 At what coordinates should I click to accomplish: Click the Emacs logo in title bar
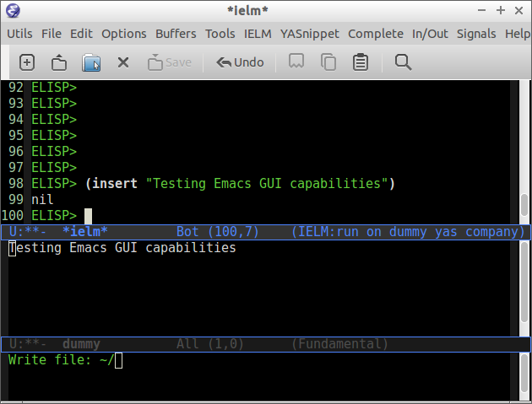pos(13,10)
